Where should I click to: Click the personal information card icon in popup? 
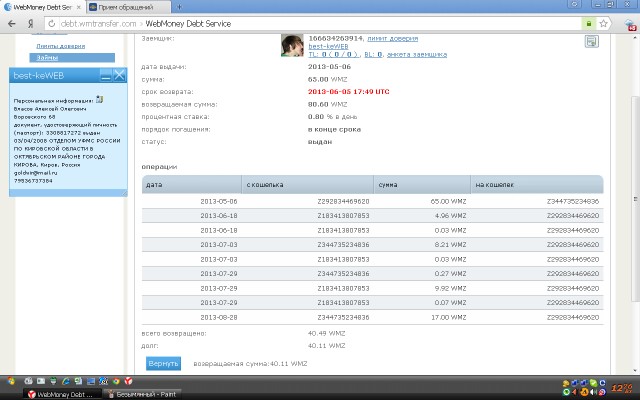[x=100, y=99]
